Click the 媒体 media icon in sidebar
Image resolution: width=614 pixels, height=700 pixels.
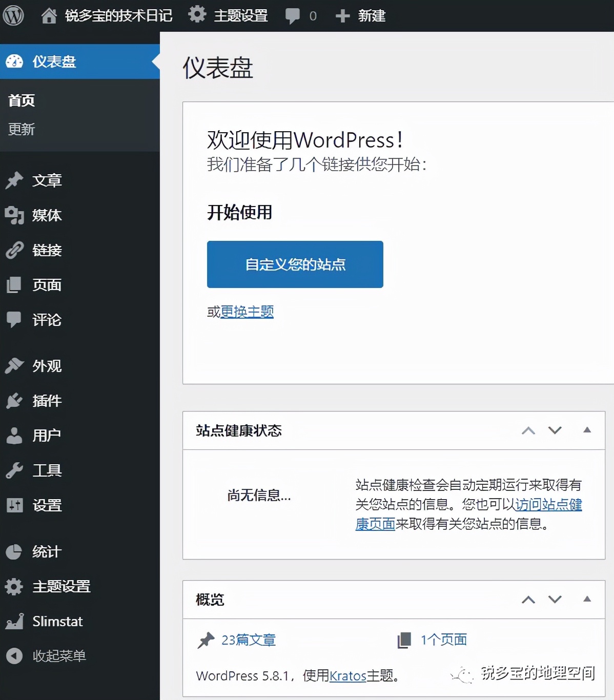click(14, 215)
